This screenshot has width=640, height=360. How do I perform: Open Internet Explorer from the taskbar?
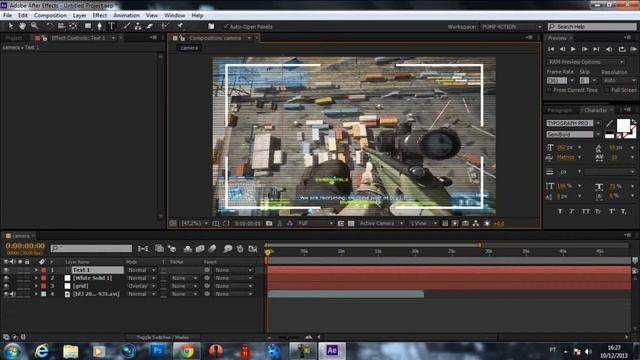tap(41, 351)
